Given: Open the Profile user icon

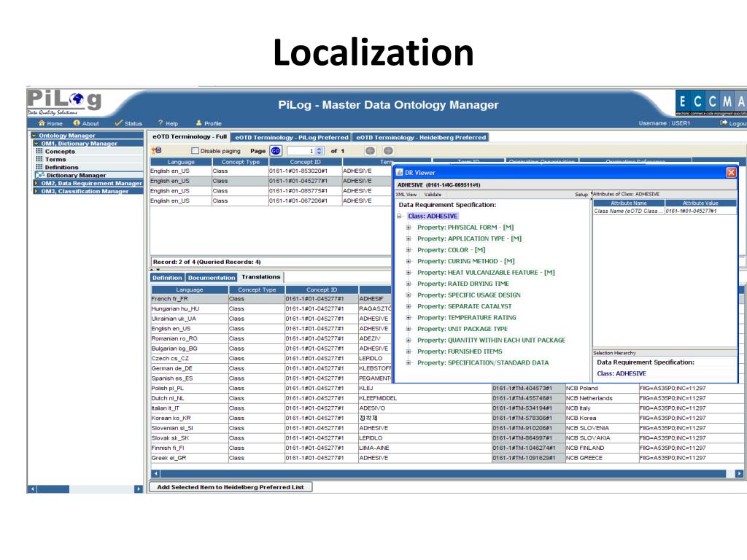Looking at the screenshot, I should (x=199, y=122).
